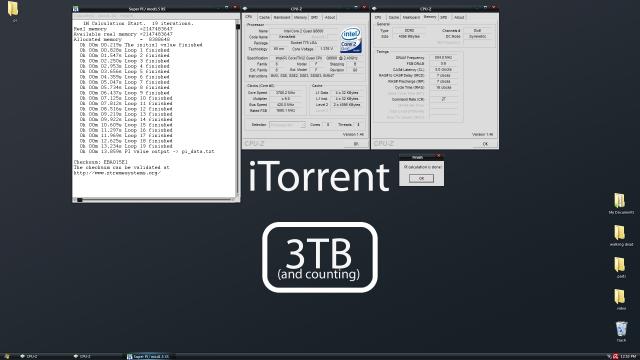Image resolution: width=640 pixels, height=360 pixels.
Task: Click the processor Name field in CPU-Z
Action: tap(304, 31)
